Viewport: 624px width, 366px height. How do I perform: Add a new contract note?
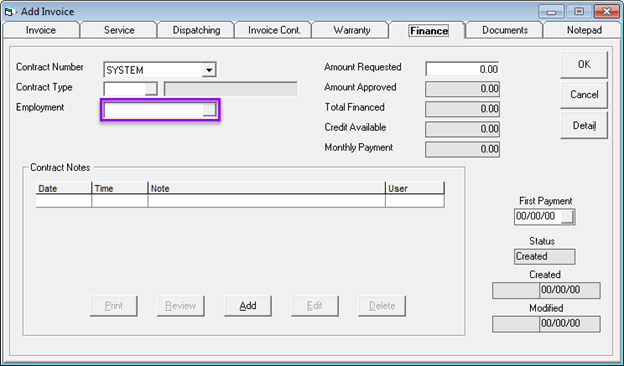tap(248, 306)
